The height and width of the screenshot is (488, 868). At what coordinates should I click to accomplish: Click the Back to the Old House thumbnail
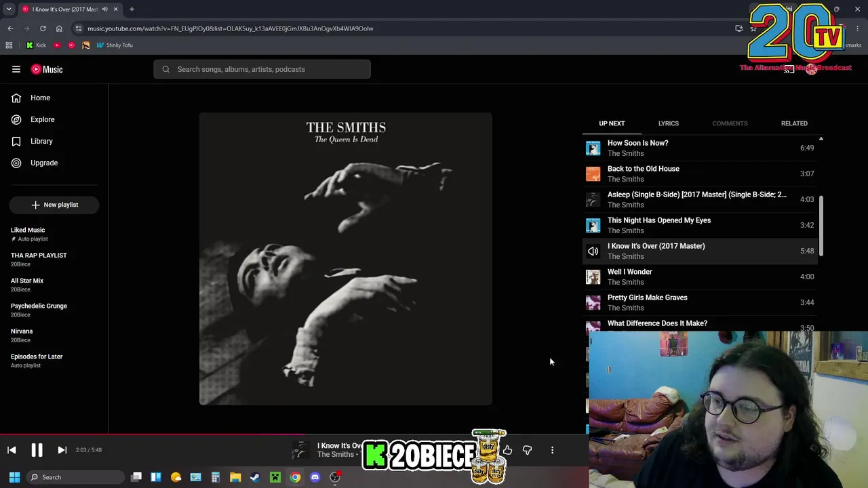pyautogui.click(x=593, y=174)
